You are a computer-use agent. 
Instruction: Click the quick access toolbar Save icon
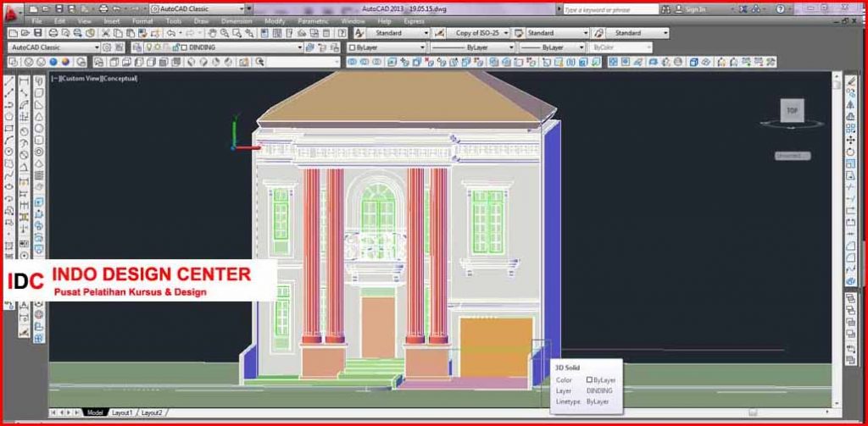(x=59, y=8)
